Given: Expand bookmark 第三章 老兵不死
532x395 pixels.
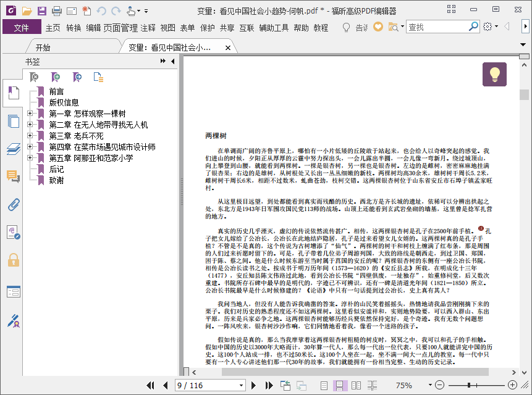Looking at the screenshot, I should [x=30, y=136].
